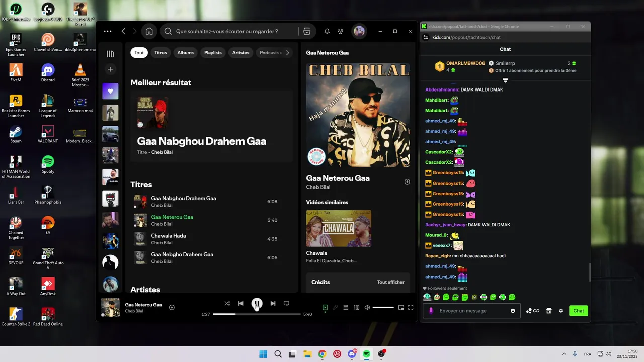Skip to the next track

[273, 303]
